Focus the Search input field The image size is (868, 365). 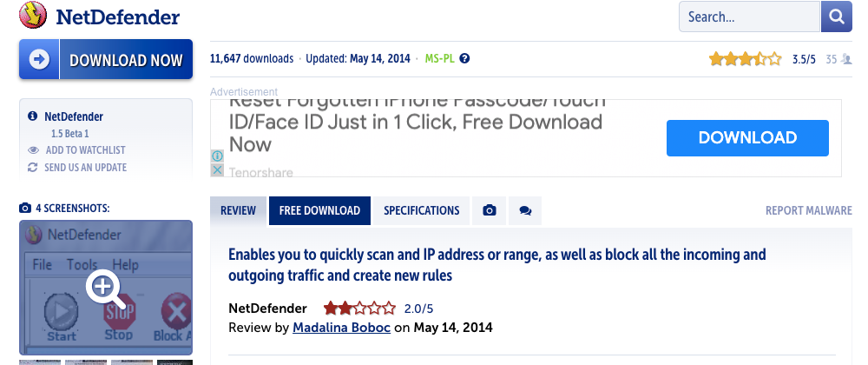click(x=749, y=17)
